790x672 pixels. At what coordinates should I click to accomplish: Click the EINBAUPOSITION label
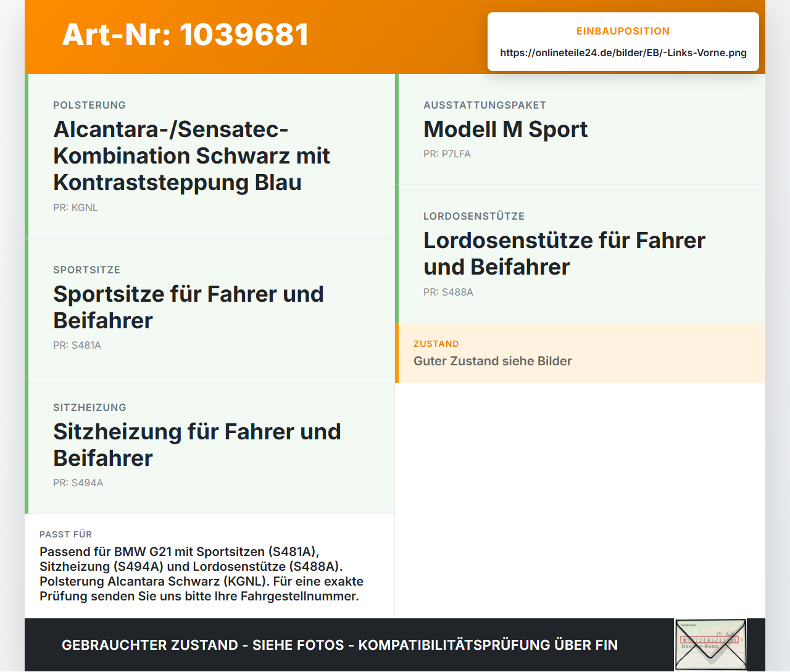click(623, 31)
